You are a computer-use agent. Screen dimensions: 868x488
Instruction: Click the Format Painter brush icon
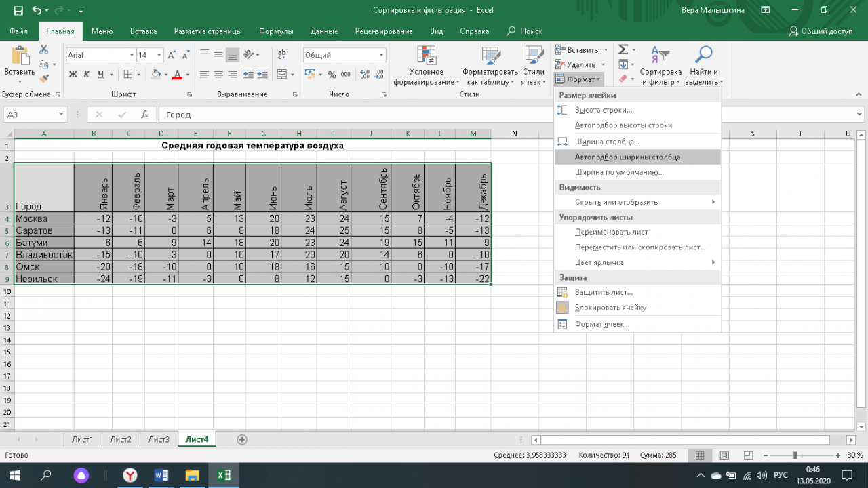coord(44,79)
